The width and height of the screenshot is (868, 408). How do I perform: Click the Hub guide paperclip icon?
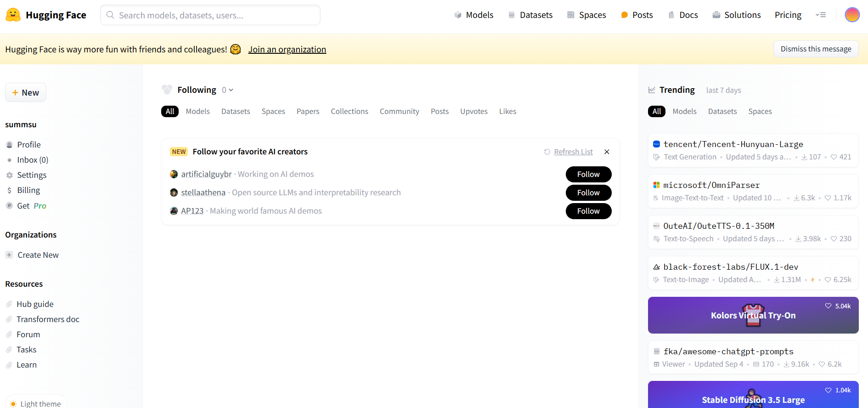point(9,304)
